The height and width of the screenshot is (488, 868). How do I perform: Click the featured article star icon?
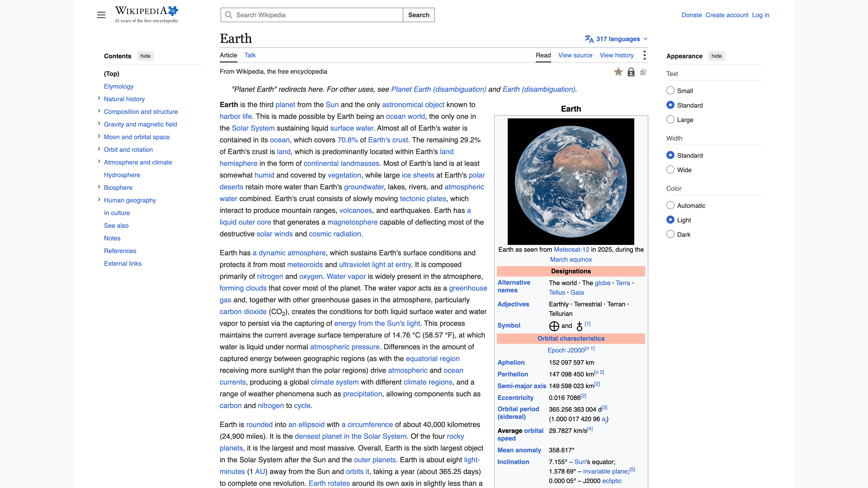click(x=618, y=72)
